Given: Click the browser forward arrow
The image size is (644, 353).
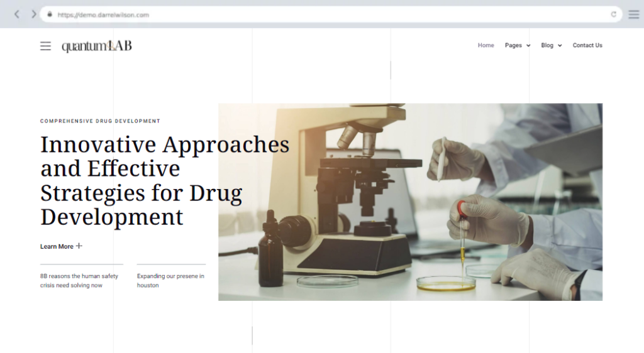Looking at the screenshot, I should (34, 14).
